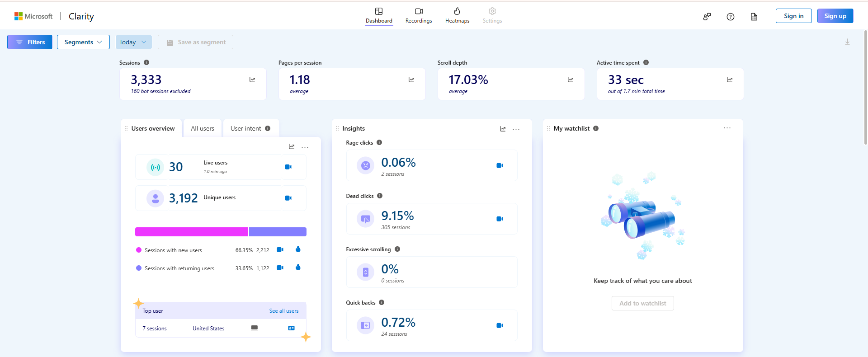
Task: Follow the See all users link
Action: 283,311
